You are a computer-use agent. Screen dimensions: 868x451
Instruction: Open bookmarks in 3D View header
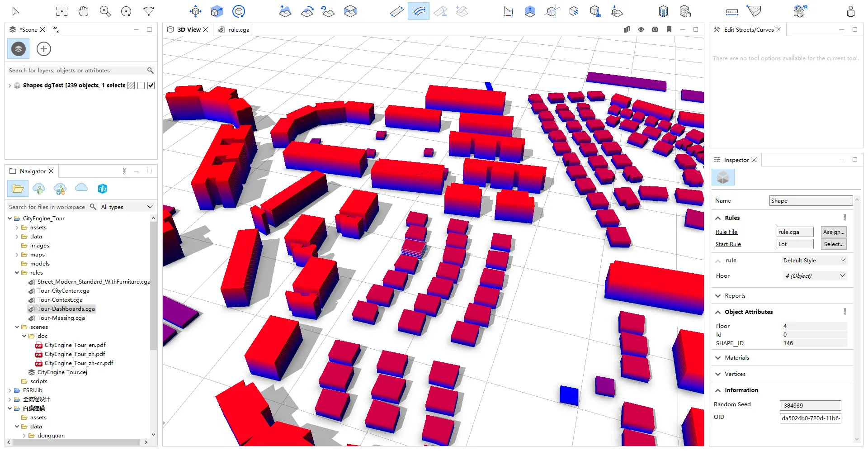(x=669, y=29)
